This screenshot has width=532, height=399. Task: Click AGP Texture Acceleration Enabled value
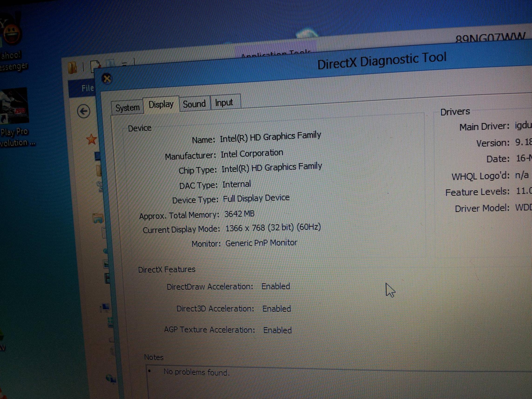pyautogui.click(x=278, y=330)
